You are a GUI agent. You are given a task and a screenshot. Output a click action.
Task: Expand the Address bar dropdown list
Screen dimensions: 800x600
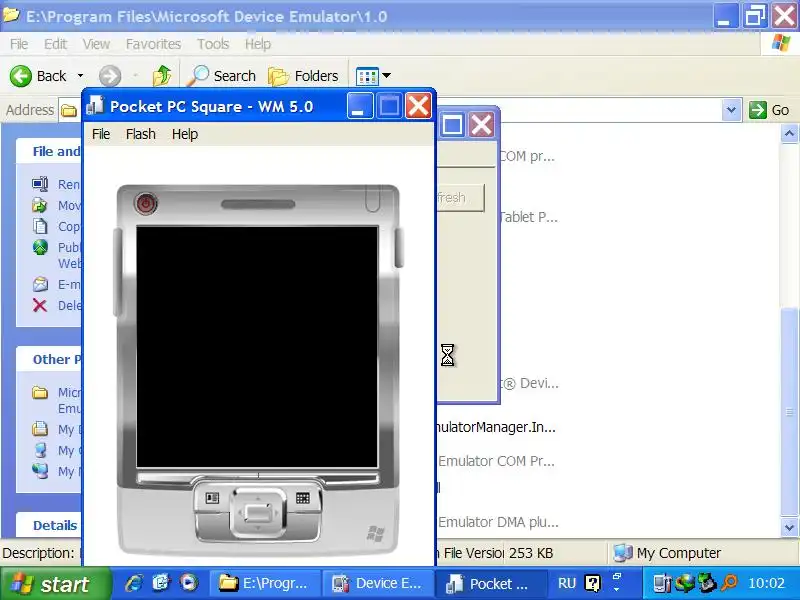point(731,110)
